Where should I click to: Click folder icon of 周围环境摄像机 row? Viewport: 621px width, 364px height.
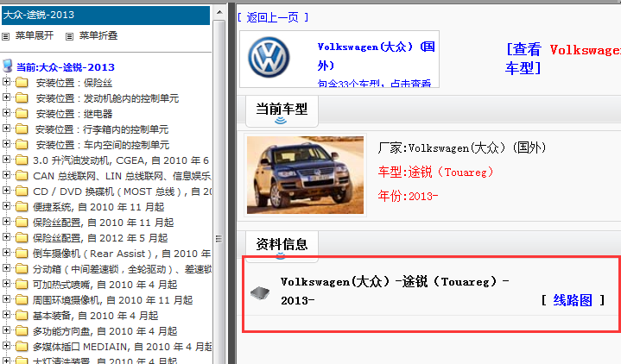pos(22,300)
